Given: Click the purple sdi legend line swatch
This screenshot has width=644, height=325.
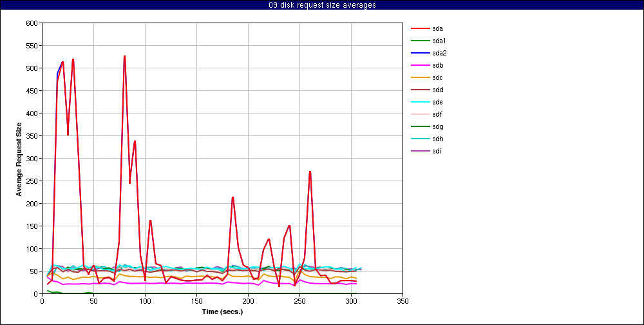Looking at the screenshot, I should point(420,151).
